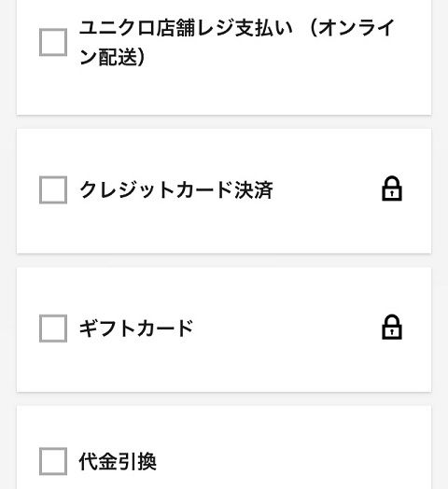Click the クレジットカード決済 label text
This screenshot has width=448, height=489.
[x=176, y=189]
